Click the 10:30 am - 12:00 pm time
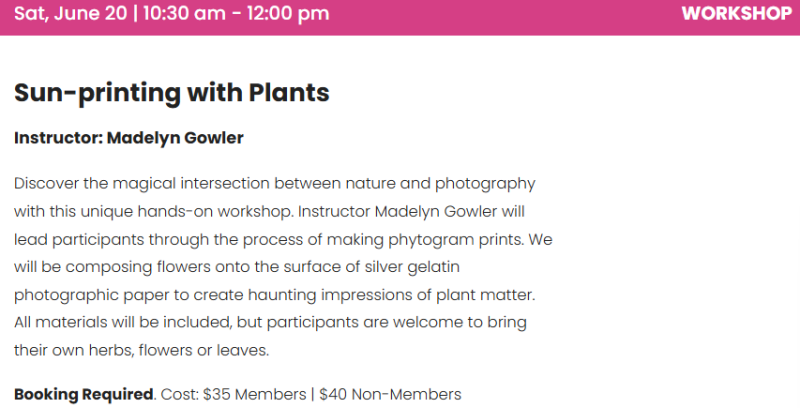800x408 pixels. [236, 13]
